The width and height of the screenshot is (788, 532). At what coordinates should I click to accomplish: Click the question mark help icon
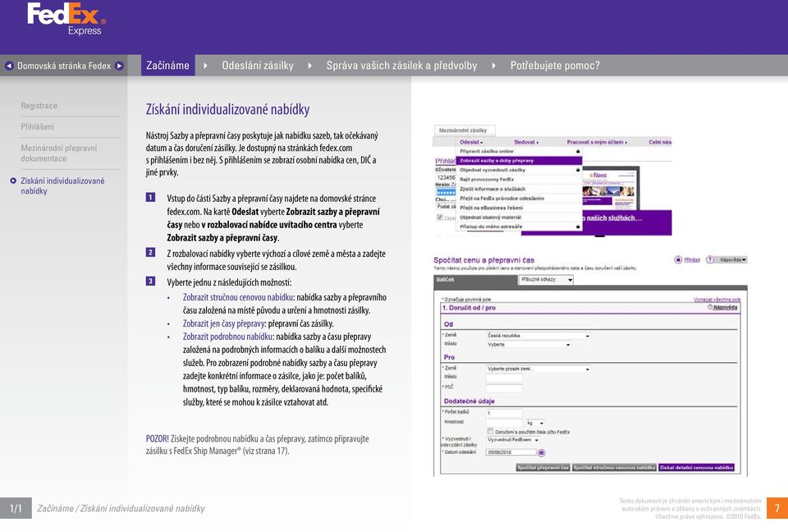(x=709, y=260)
